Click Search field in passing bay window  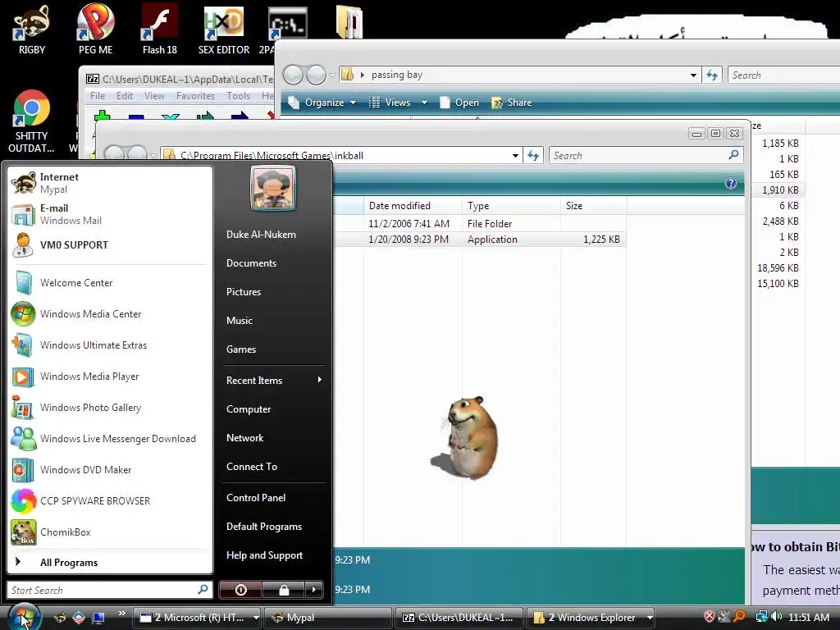pyautogui.click(x=783, y=75)
